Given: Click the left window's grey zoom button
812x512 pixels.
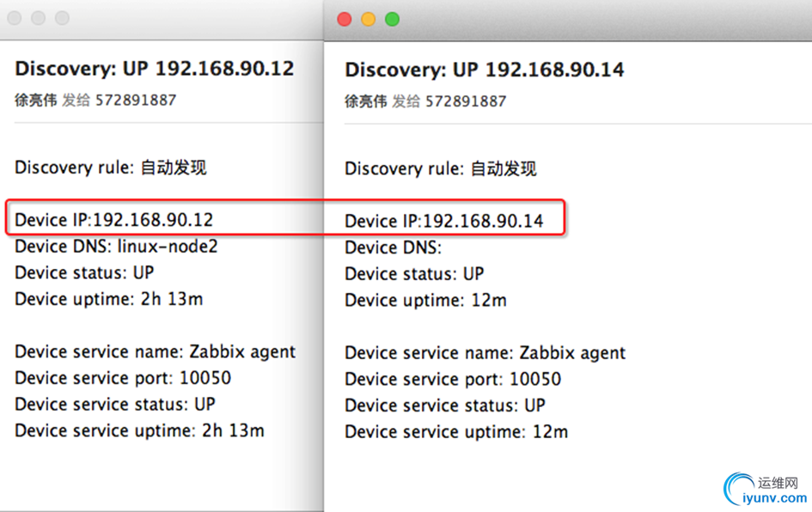Looking at the screenshot, I should [62, 18].
